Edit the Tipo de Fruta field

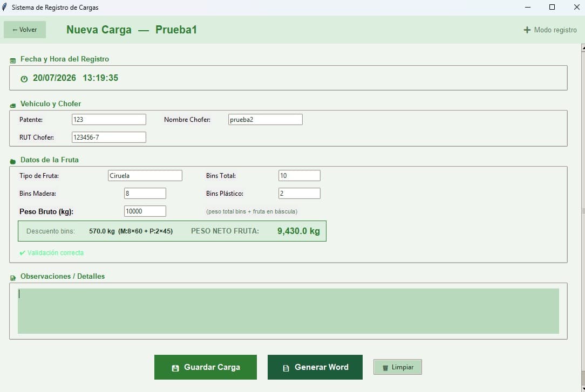click(145, 175)
